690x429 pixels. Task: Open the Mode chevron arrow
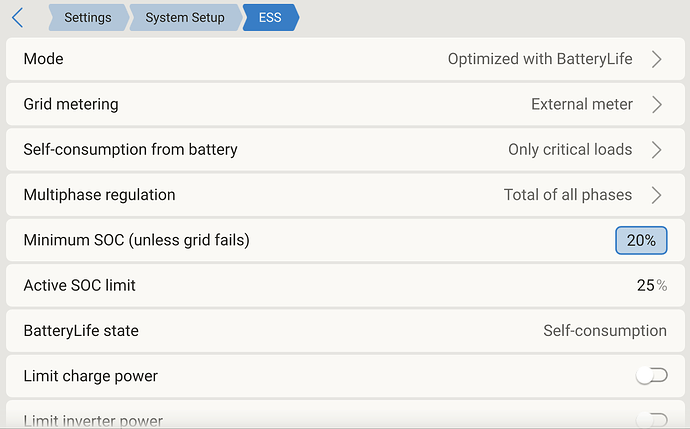657,59
